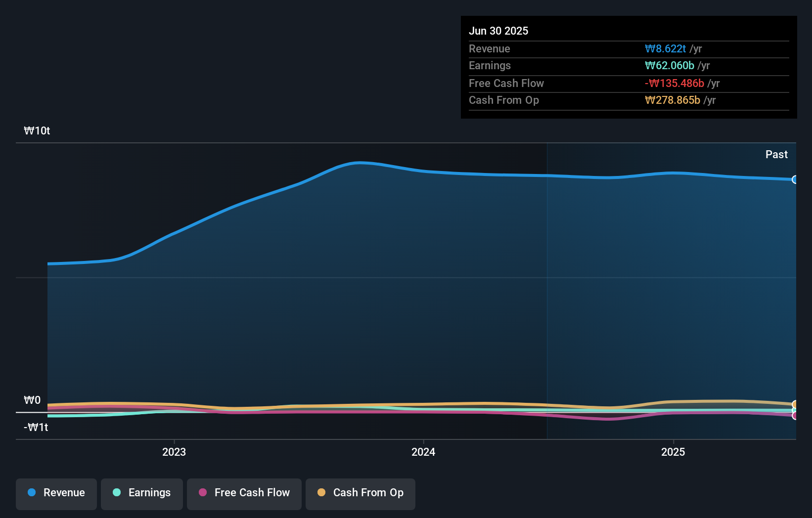This screenshot has height=518, width=812.
Task: Toggle the Cash From Op series visibility
Action: pyautogui.click(x=360, y=493)
